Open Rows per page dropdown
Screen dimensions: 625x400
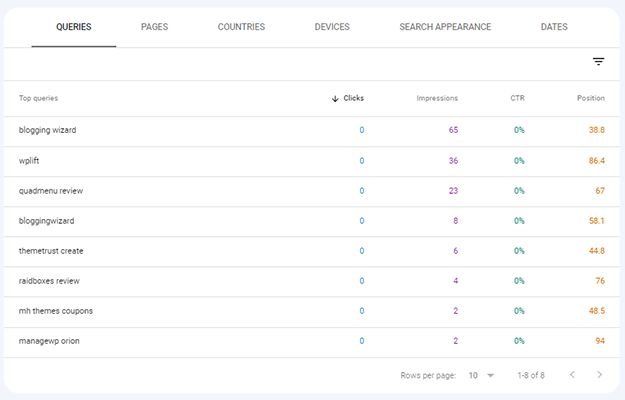tap(482, 375)
